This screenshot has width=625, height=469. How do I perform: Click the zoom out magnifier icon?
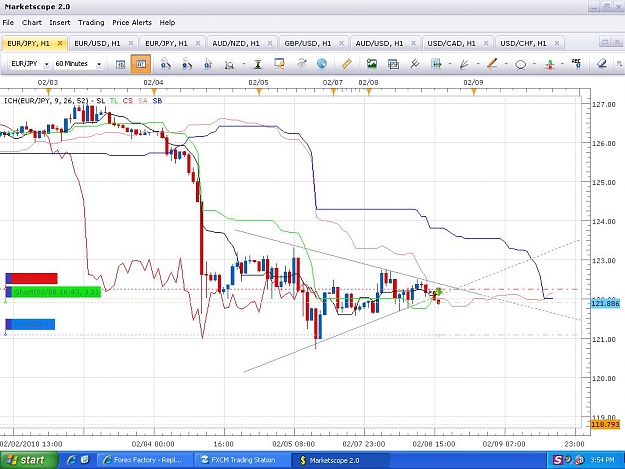point(187,64)
